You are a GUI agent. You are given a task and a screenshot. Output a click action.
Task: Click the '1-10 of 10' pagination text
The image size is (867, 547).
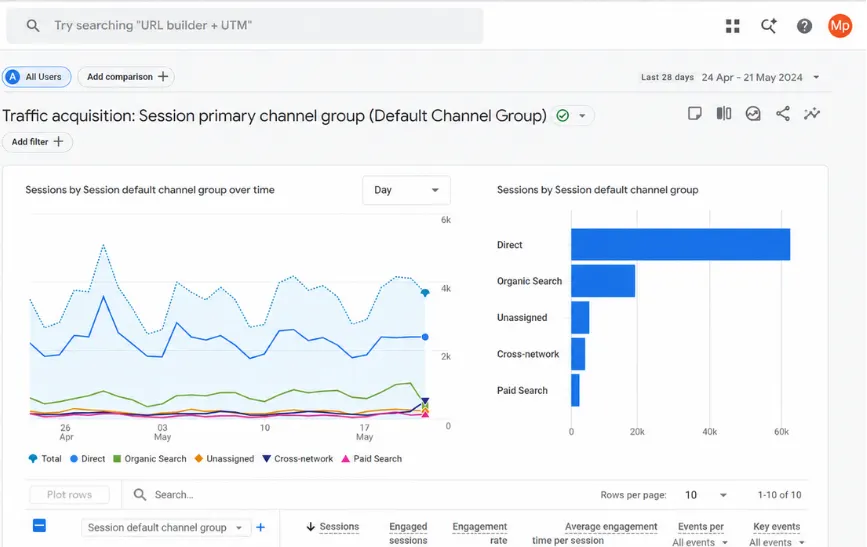tap(779, 495)
